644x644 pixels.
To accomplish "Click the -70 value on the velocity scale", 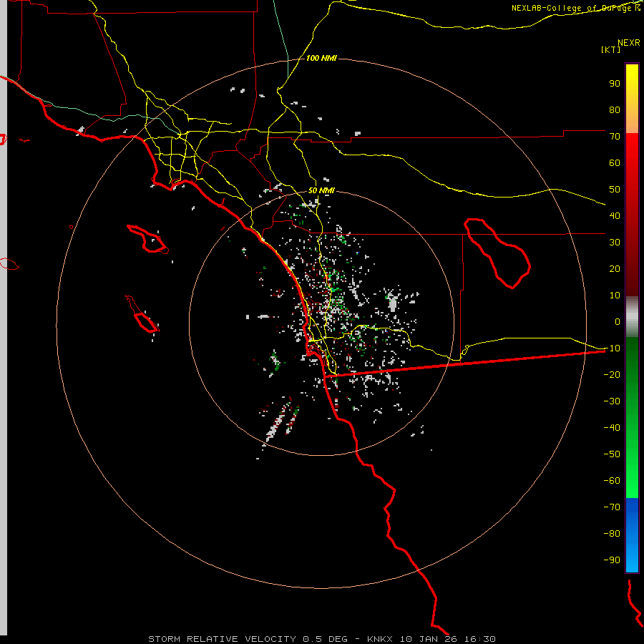I will pos(612,507).
